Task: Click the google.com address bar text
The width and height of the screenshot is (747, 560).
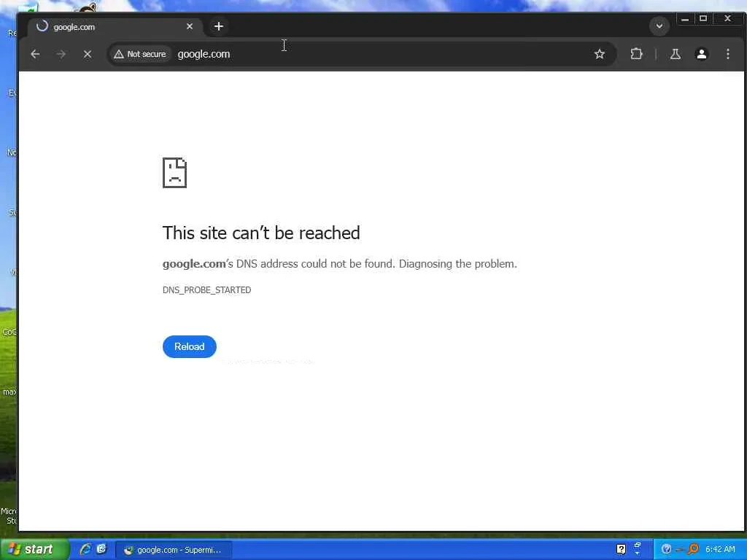Action: (204, 54)
